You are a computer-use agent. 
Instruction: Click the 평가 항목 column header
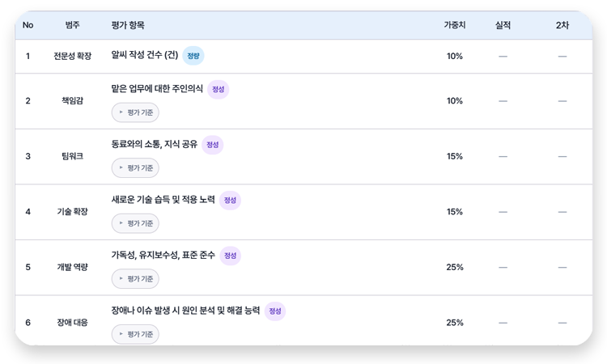[128, 25]
